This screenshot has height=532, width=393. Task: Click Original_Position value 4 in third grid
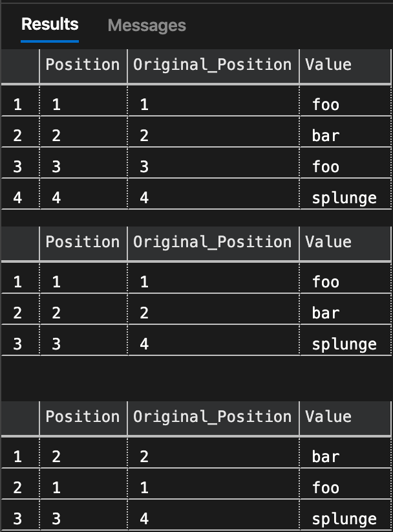[x=144, y=518]
